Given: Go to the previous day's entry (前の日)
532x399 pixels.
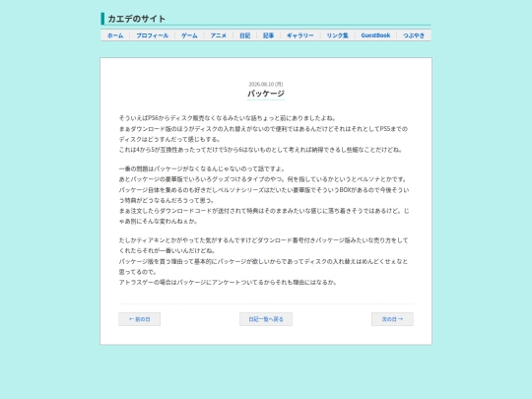Looking at the screenshot, I should tap(140, 319).
